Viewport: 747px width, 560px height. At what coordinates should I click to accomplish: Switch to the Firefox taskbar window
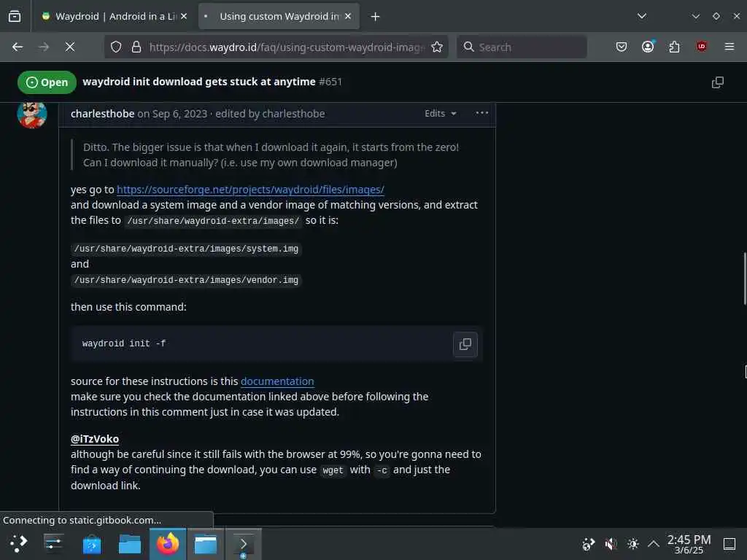point(168,544)
